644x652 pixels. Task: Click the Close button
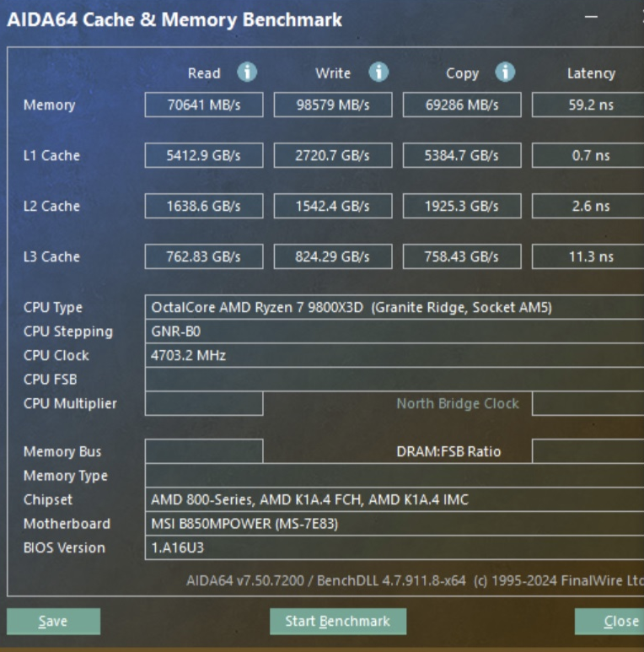(x=609, y=622)
